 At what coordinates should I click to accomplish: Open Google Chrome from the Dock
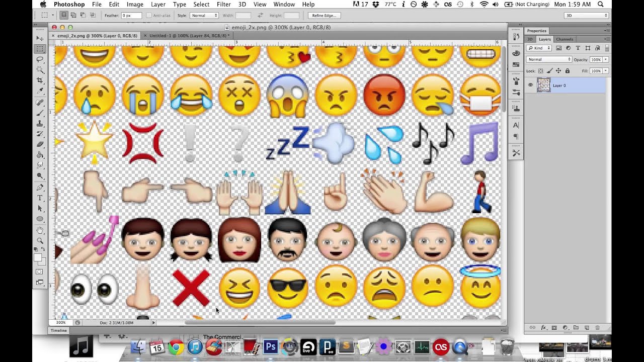[x=176, y=347]
